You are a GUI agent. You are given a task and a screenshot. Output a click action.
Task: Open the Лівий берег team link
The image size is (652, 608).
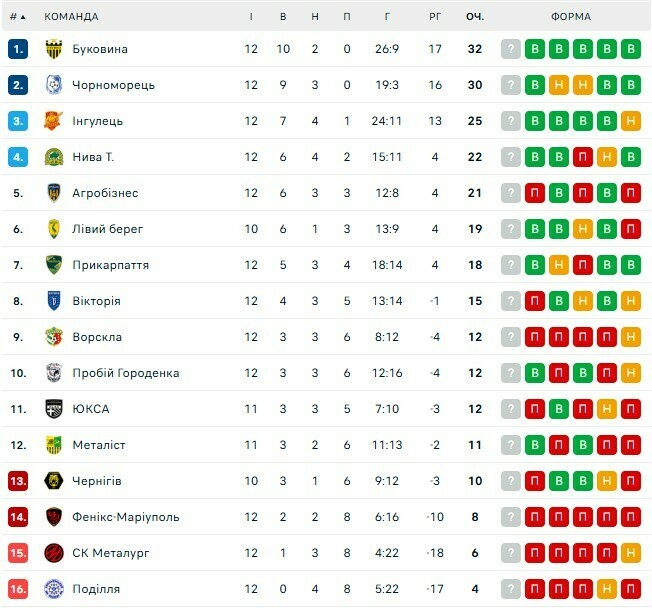(x=107, y=229)
